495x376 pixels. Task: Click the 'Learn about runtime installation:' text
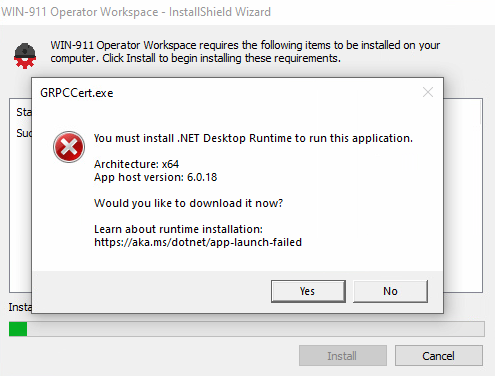[178, 229]
